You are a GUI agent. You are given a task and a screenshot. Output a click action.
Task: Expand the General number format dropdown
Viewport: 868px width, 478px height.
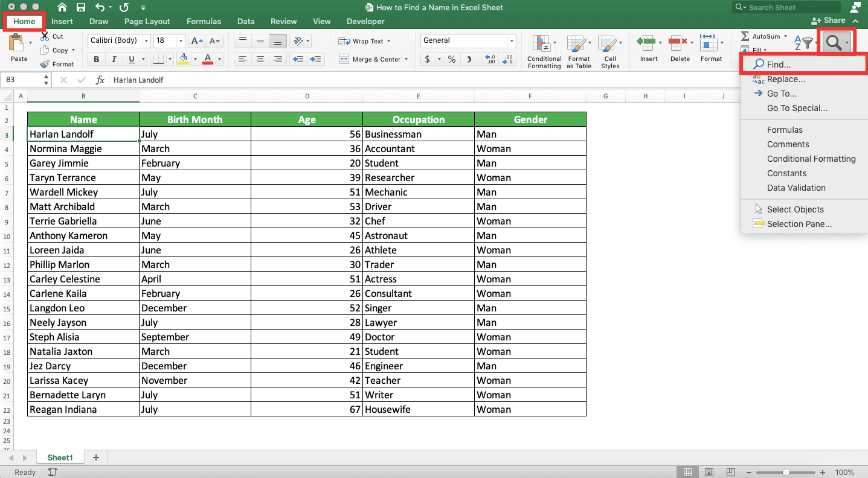tap(512, 40)
